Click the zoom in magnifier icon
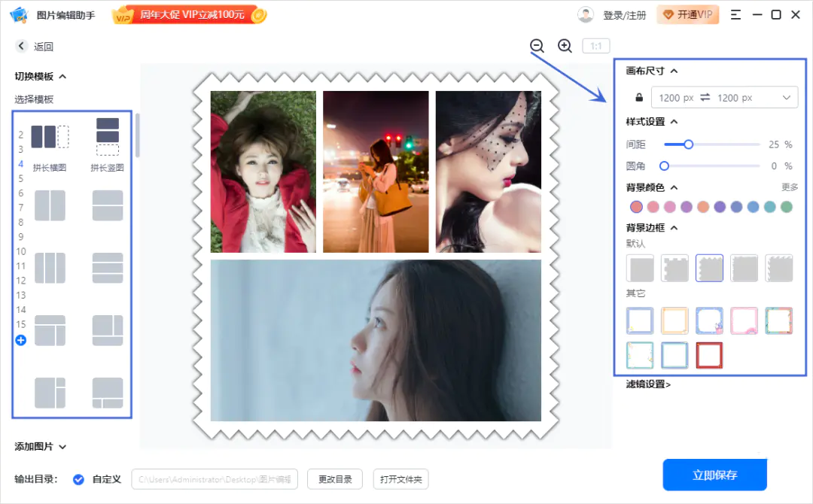813x504 pixels. (x=565, y=46)
